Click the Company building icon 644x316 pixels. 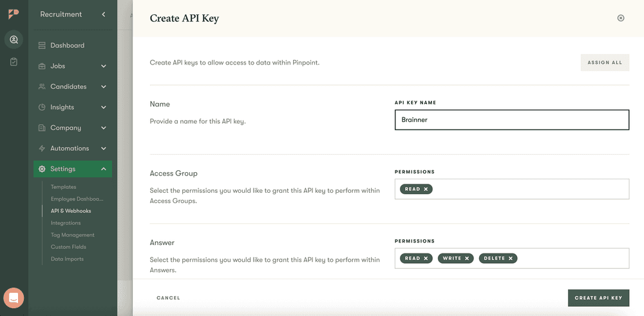tap(42, 128)
